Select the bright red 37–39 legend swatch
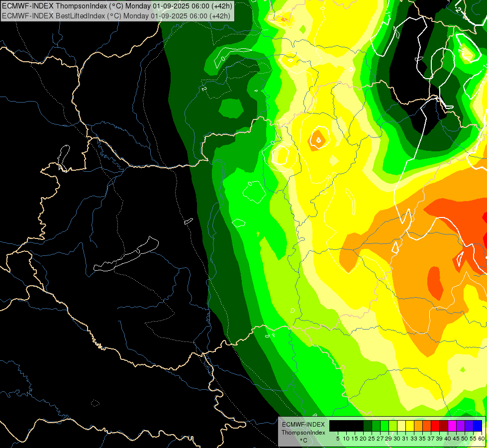Viewport: 487px width, 448px height. [435, 426]
